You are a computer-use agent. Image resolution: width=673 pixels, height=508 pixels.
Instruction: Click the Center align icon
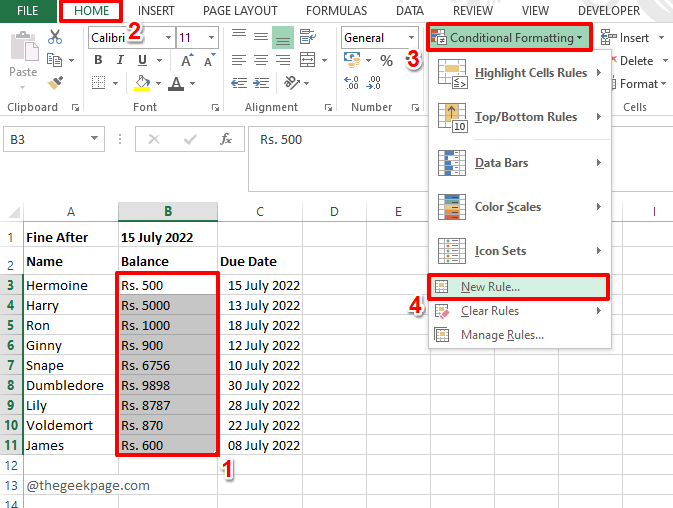click(x=259, y=61)
